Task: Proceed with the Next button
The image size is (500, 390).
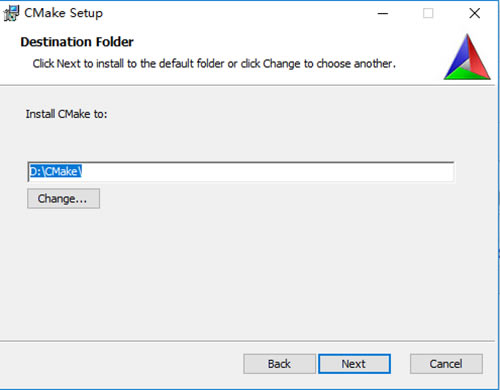Action: (x=354, y=364)
